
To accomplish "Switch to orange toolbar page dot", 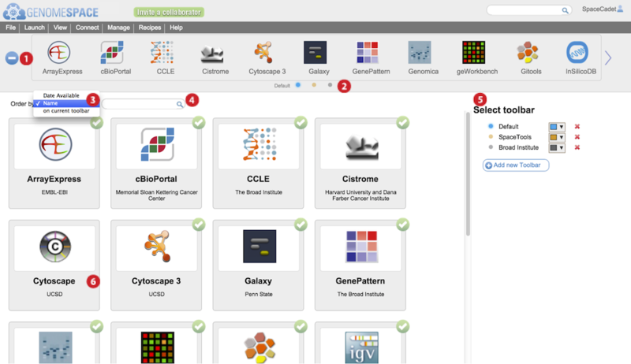I will coord(314,85).
